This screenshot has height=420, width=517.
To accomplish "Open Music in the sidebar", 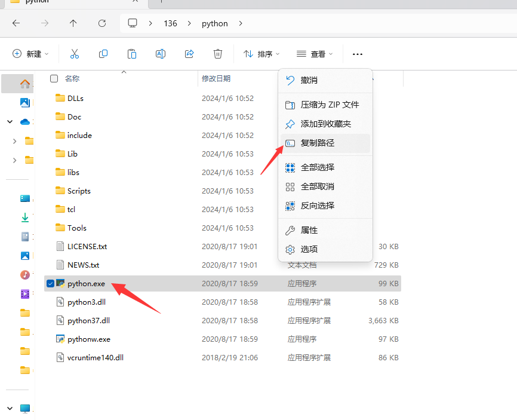I will [x=25, y=274].
